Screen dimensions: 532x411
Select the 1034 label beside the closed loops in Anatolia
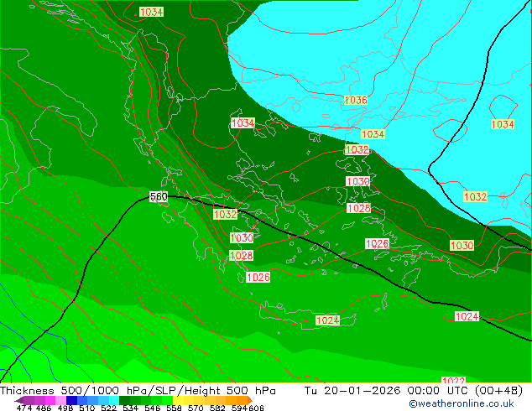tap(503, 124)
